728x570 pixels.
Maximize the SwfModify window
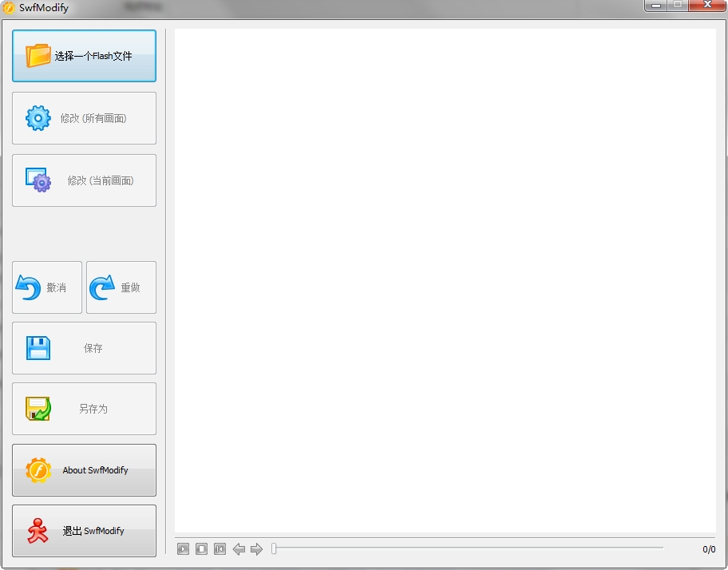click(679, 6)
